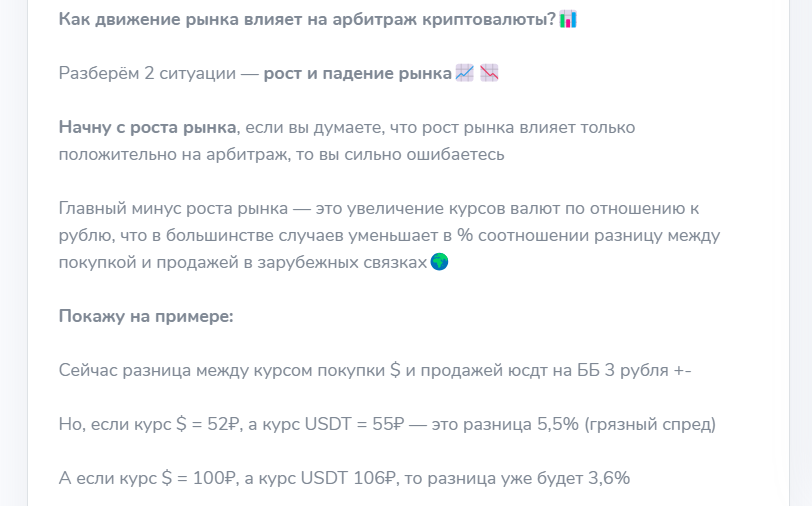812x506 pixels.
Task: Click the rising chart emoji
Action: click(465, 73)
